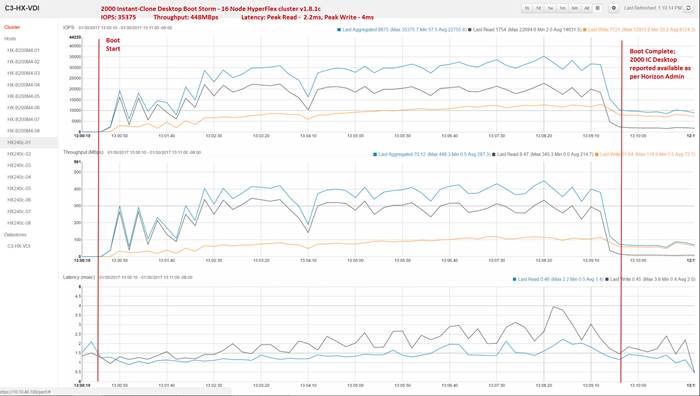
Task: Click 13:06:40 label on Latency chart axis
Action: 450,385
